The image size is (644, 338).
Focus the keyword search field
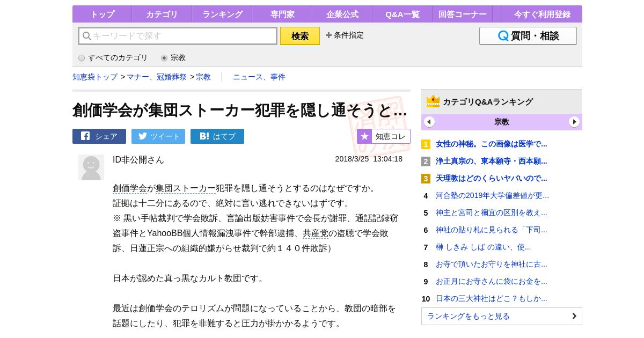click(178, 36)
